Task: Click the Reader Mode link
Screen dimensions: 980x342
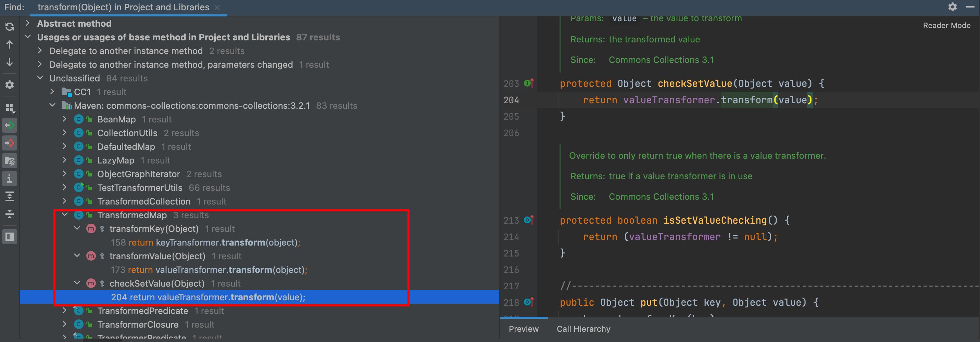Action: click(946, 25)
